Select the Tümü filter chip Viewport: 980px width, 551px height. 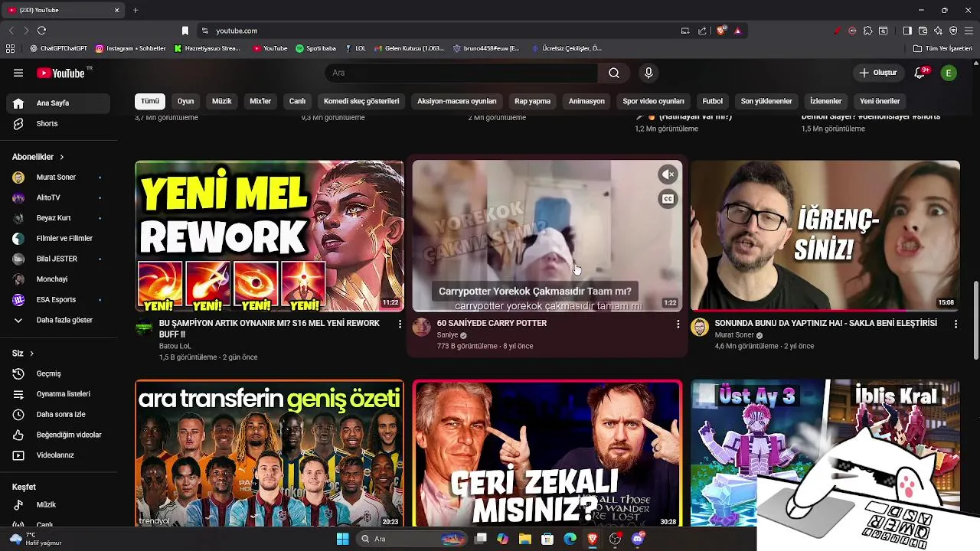tap(150, 101)
